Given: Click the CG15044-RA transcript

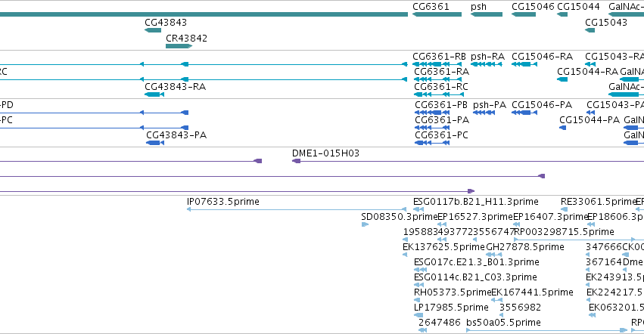Looking at the screenshot, I should (x=562, y=79).
